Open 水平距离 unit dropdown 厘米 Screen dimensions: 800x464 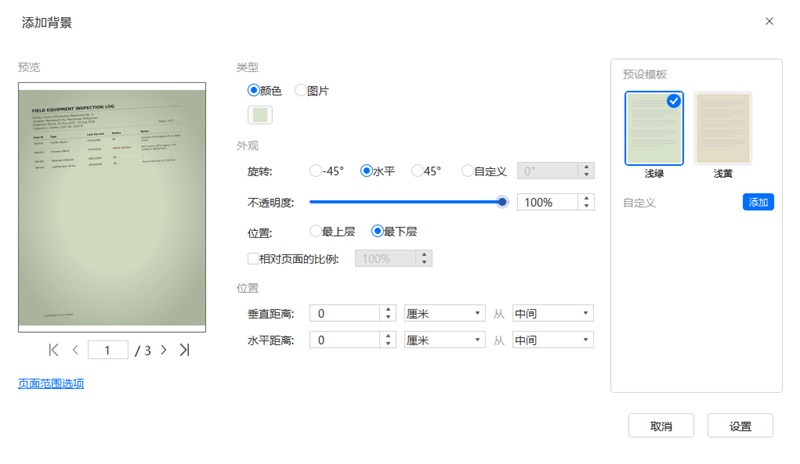point(444,340)
